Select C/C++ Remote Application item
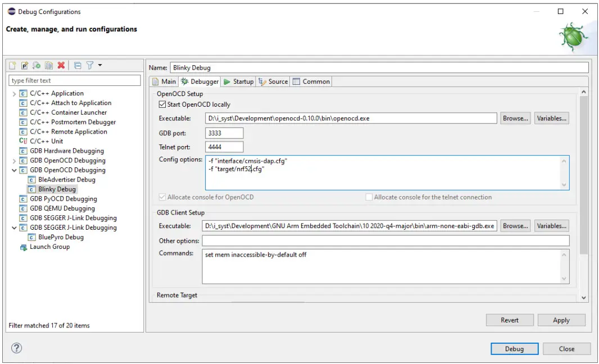Screen dimensions: 599x364 click(69, 131)
